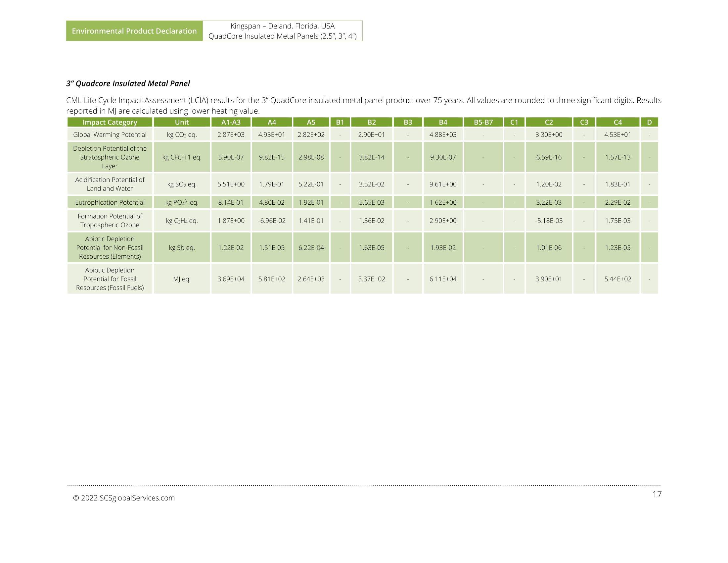Click the Impact Category column header

pos(110,122)
